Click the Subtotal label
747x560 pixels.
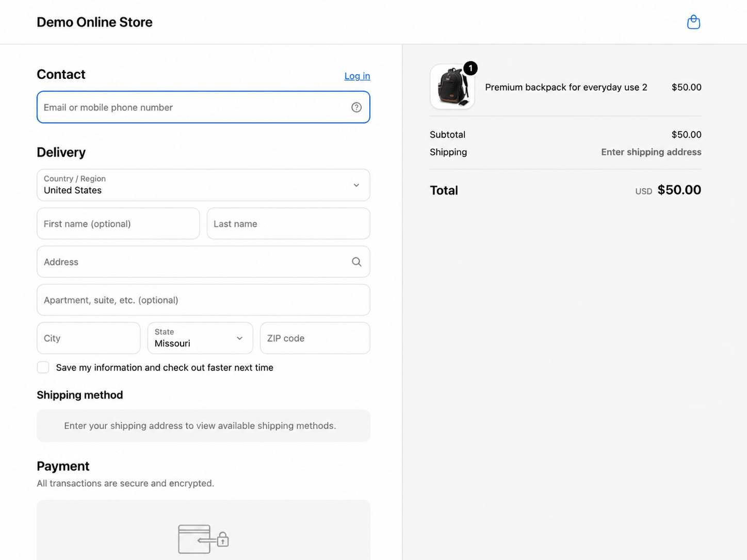click(447, 135)
